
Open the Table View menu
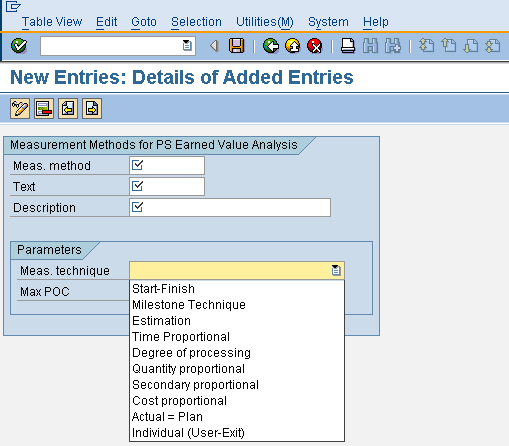[52, 22]
